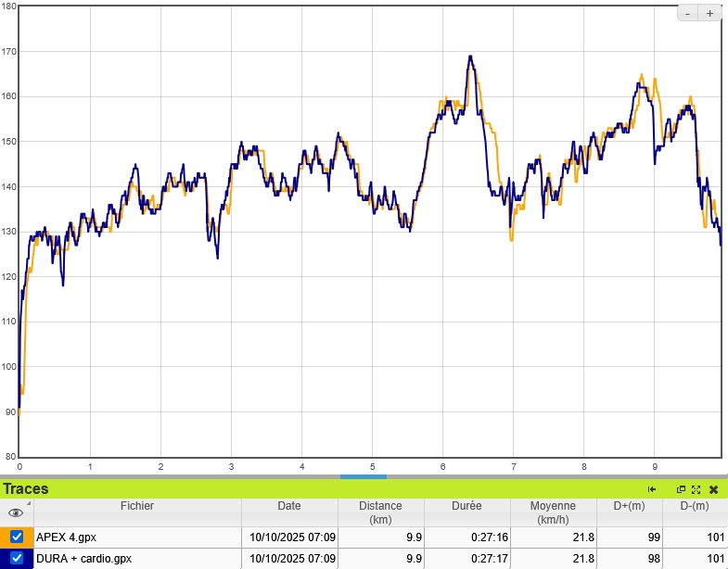Sort traces by Date column header

(288, 507)
